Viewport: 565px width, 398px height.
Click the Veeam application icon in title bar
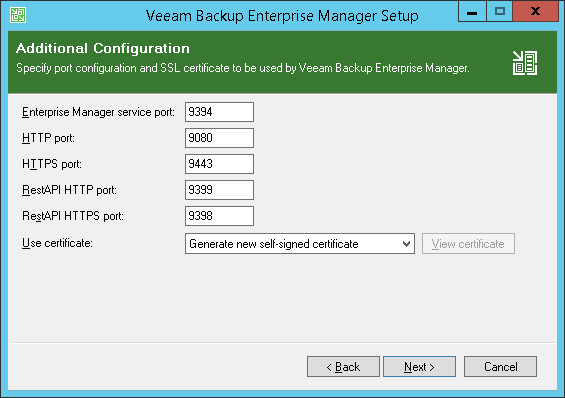[x=18, y=15]
